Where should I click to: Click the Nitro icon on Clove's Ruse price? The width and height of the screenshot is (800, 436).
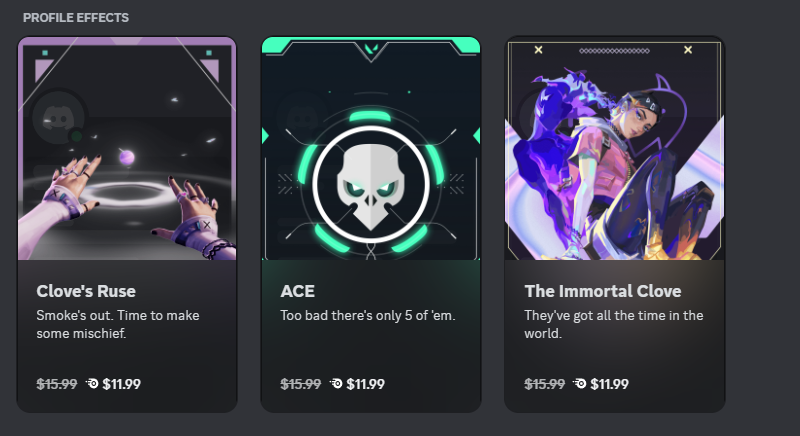[92, 383]
